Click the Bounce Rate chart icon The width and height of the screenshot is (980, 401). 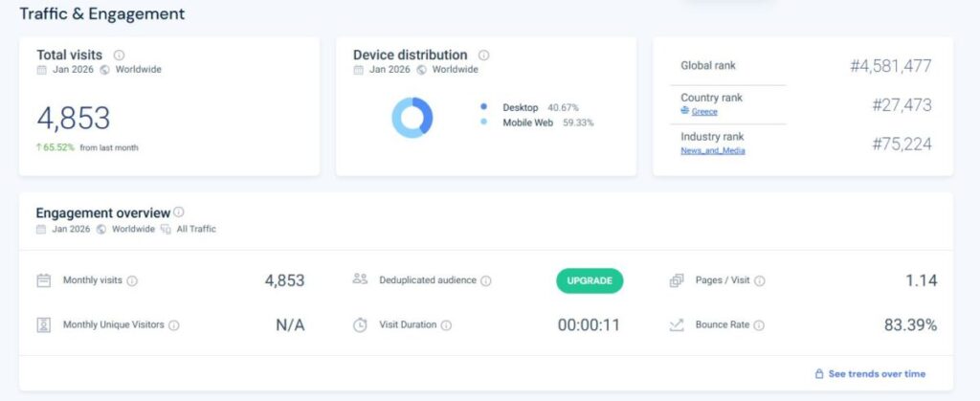[x=677, y=325]
